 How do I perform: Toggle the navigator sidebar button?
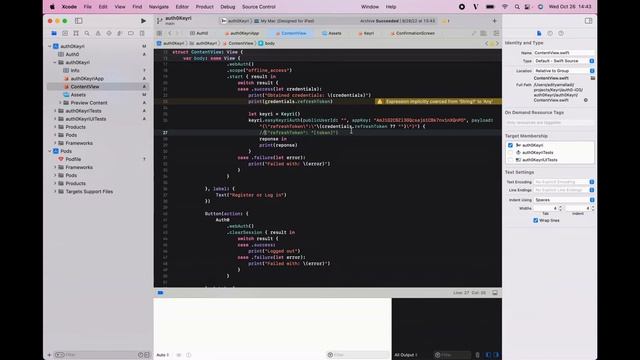(78, 21)
